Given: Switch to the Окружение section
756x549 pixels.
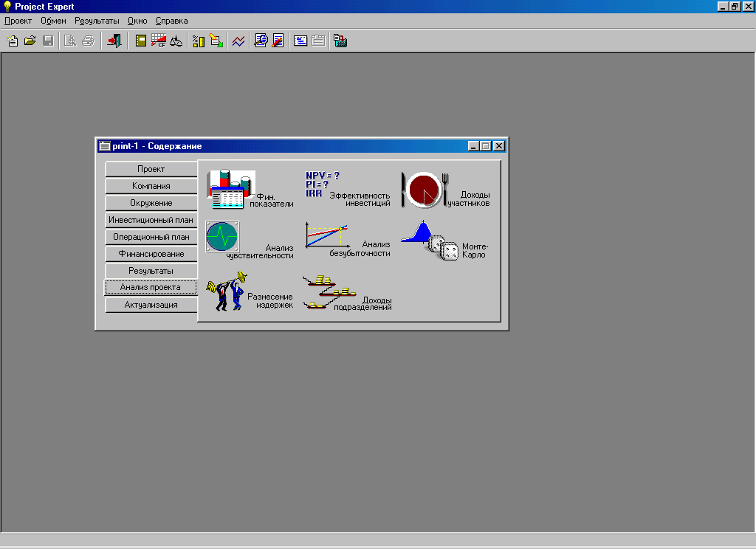Looking at the screenshot, I should click(151, 203).
